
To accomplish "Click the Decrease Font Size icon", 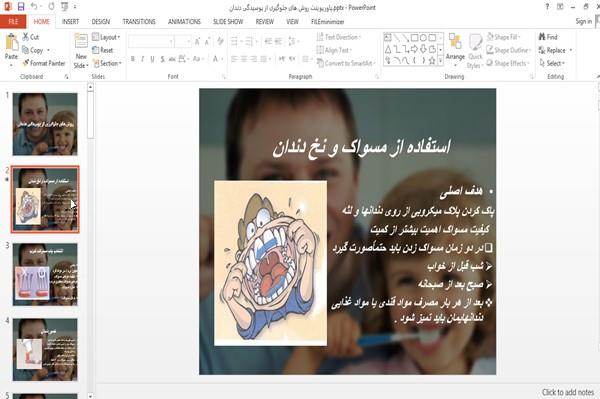I will 207,41.
